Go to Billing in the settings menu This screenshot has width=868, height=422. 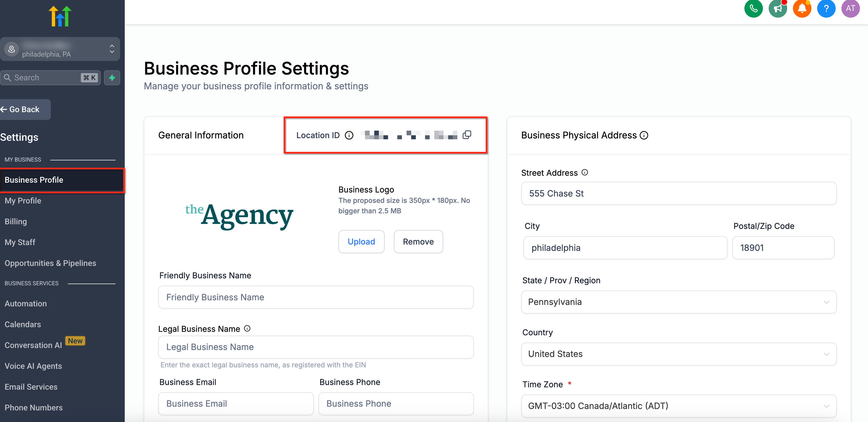tap(16, 222)
